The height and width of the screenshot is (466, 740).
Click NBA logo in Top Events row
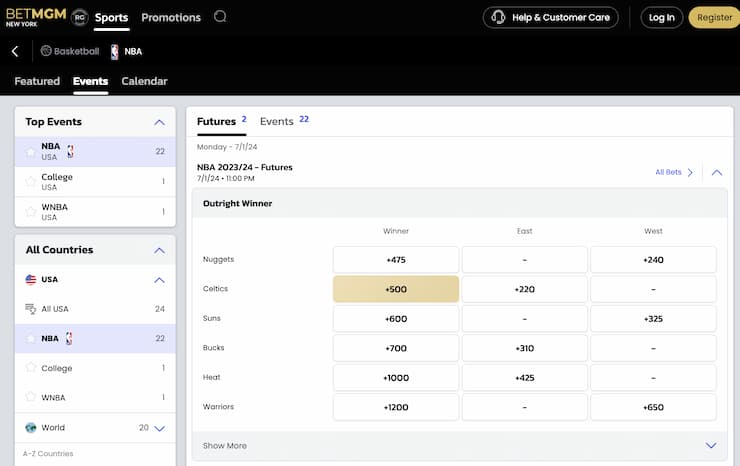tap(70, 151)
